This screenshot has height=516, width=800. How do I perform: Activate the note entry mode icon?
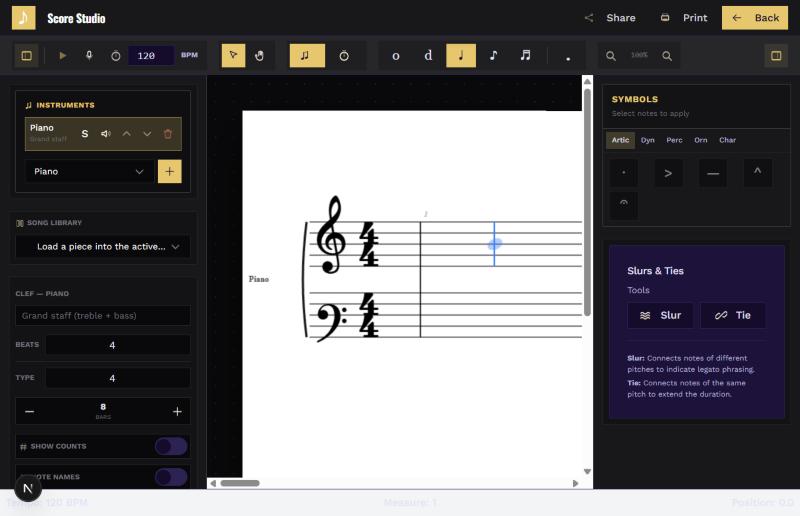[307, 56]
